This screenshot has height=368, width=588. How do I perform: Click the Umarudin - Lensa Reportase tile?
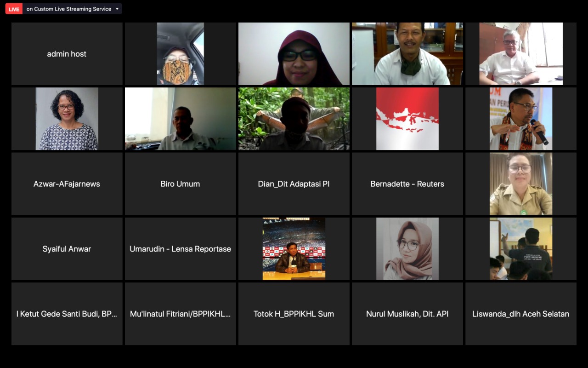coord(180,249)
